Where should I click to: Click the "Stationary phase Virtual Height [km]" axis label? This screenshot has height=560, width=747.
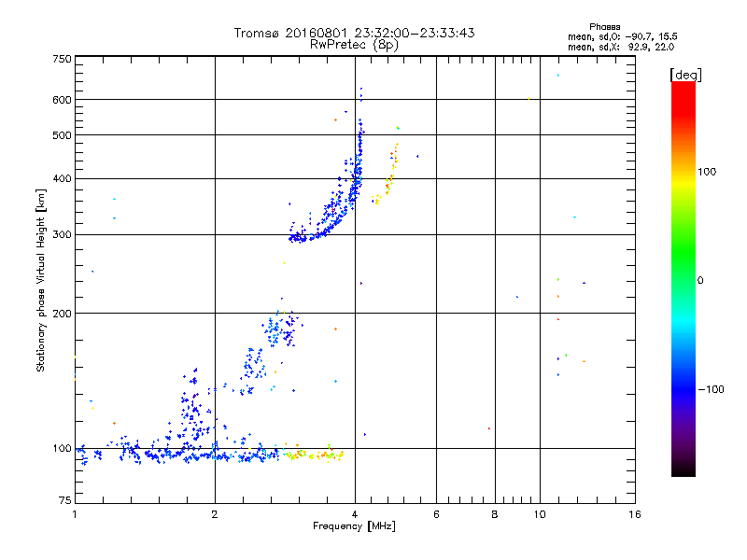41,280
